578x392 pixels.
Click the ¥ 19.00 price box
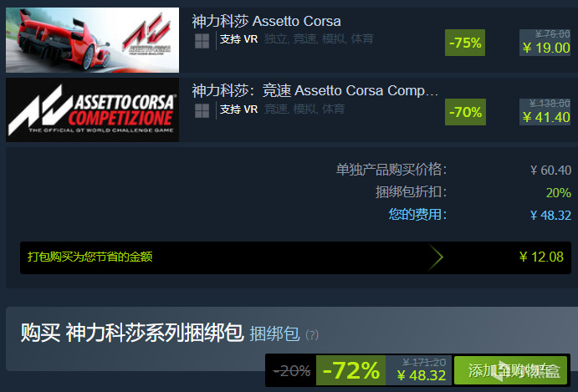click(x=545, y=43)
